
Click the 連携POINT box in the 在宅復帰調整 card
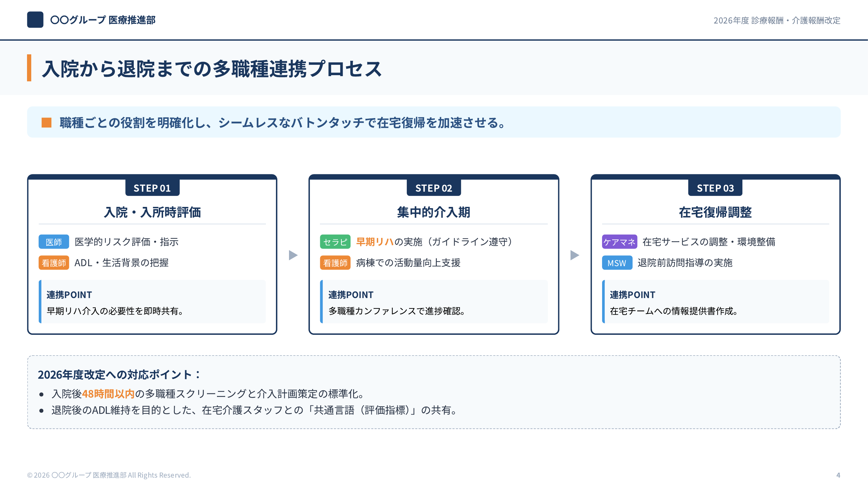[x=715, y=302]
